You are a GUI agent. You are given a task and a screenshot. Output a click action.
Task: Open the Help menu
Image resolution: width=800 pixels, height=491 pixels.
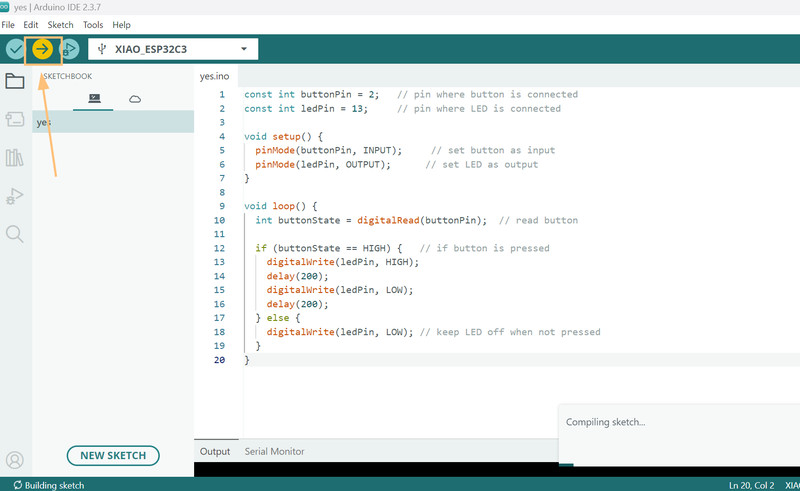[x=121, y=24]
